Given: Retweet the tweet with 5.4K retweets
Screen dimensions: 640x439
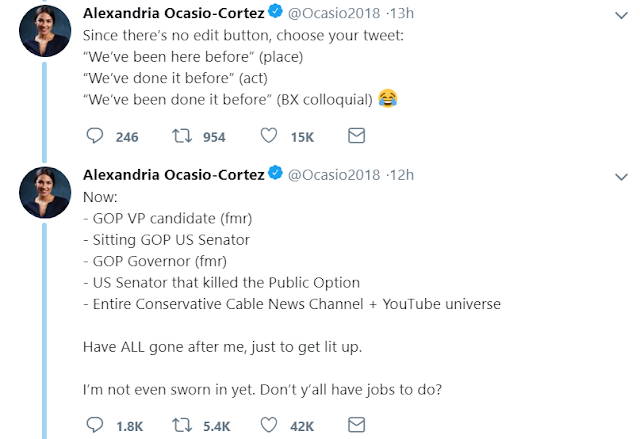Looking at the screenshot, I should [x=184, y=425].
